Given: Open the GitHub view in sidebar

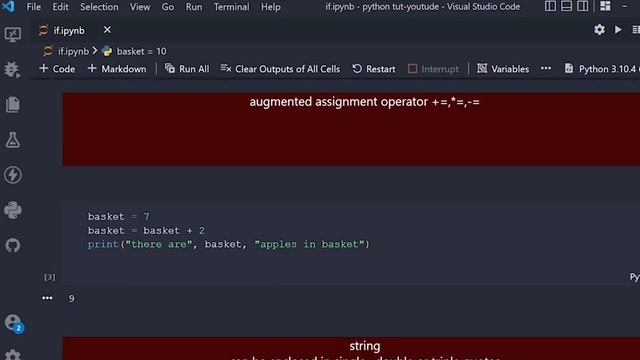Looking at the screenshot, I should click(13, 245).
